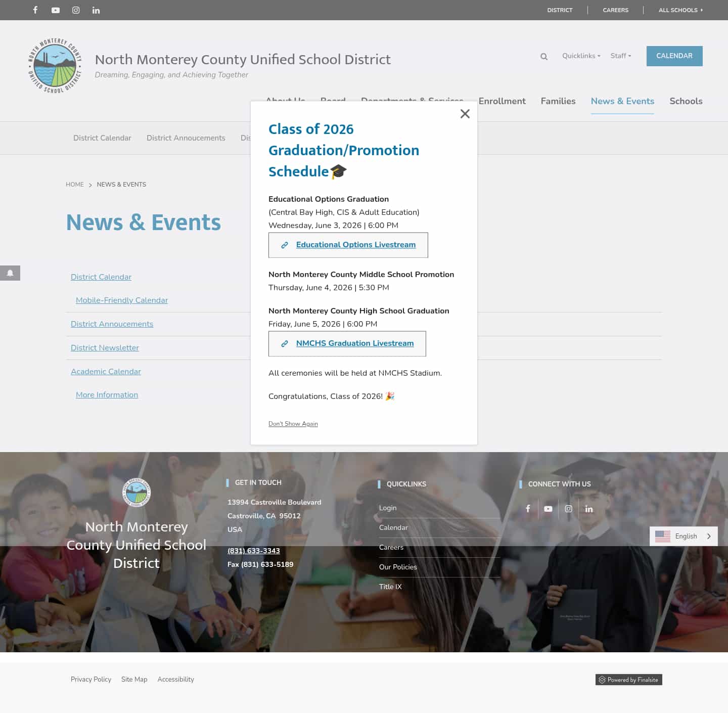This screenshot has height=713, width=728.
Task: Open footer Facebook icon under Connect With Us
Action: 528,509
